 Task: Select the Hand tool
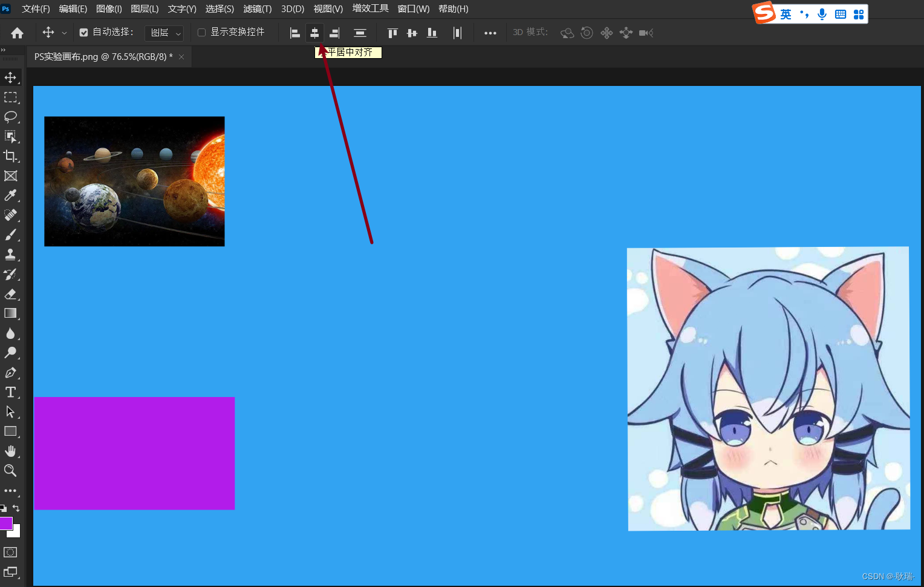[10, 451]
